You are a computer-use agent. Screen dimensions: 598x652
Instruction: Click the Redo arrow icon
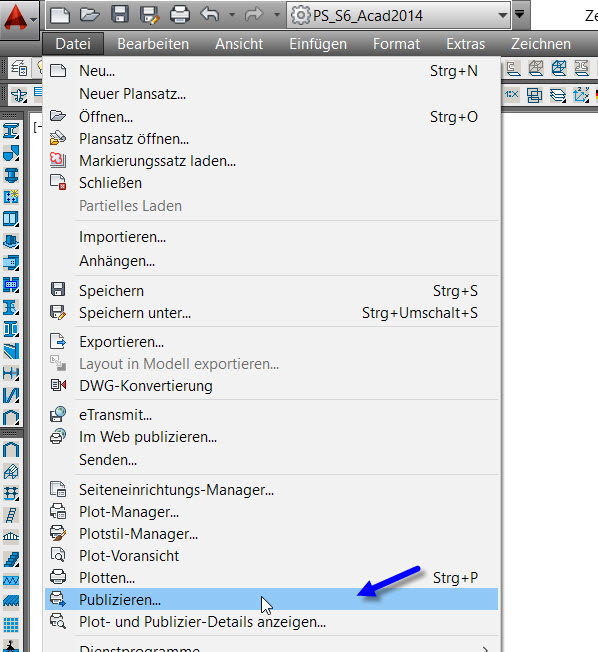click(254, 15)
